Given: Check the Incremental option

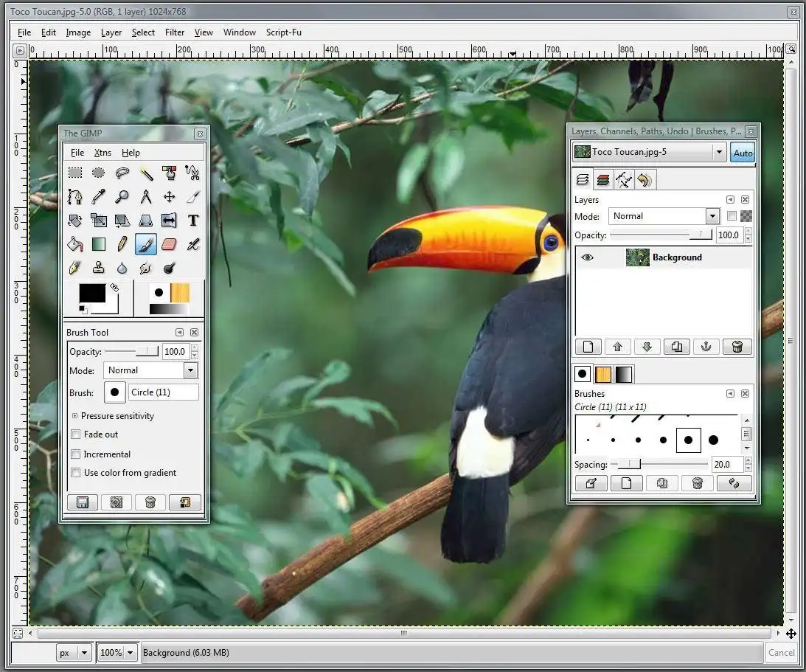Looking at the screenshot, I should coord(75,454).
